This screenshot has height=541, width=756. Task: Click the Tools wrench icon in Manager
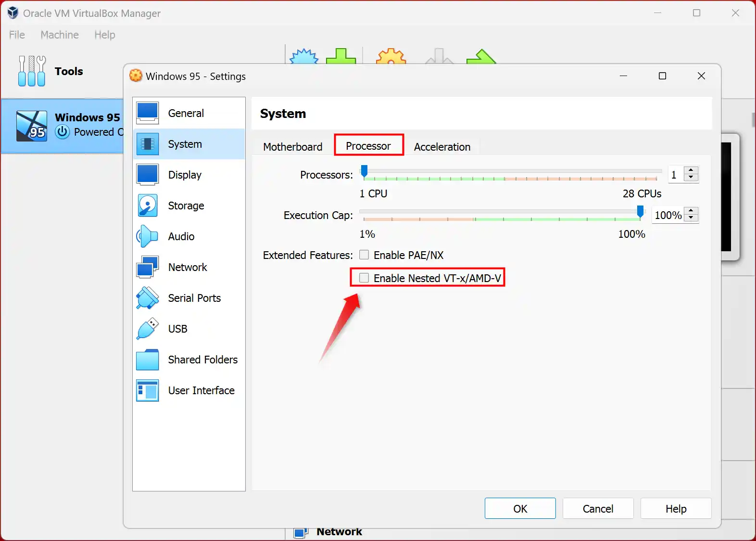point(32,71)
